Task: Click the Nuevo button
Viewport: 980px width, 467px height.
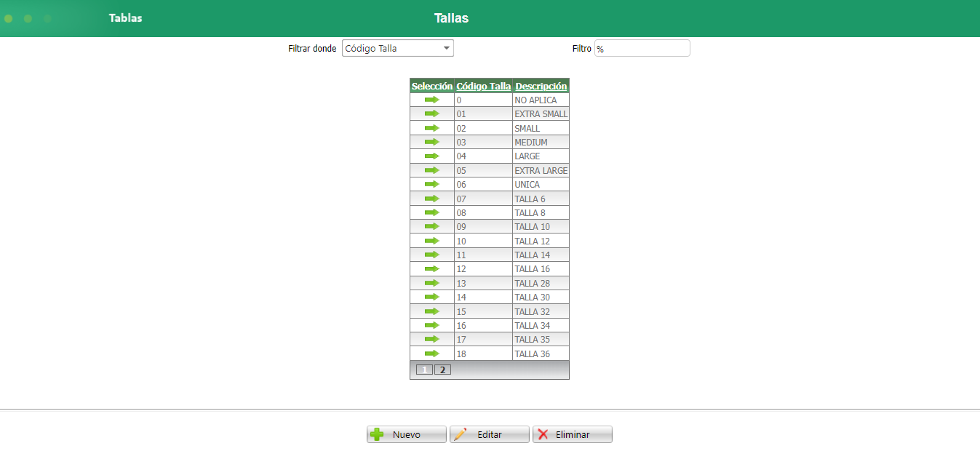Action: click(x=407, y=434)
